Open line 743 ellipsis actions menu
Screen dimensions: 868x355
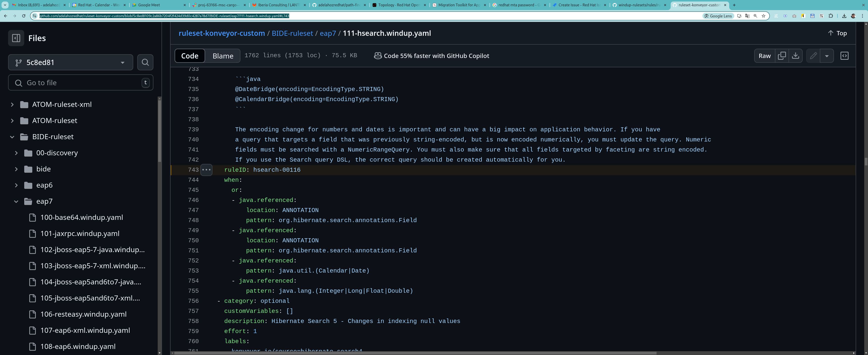(x=206, y=170)
